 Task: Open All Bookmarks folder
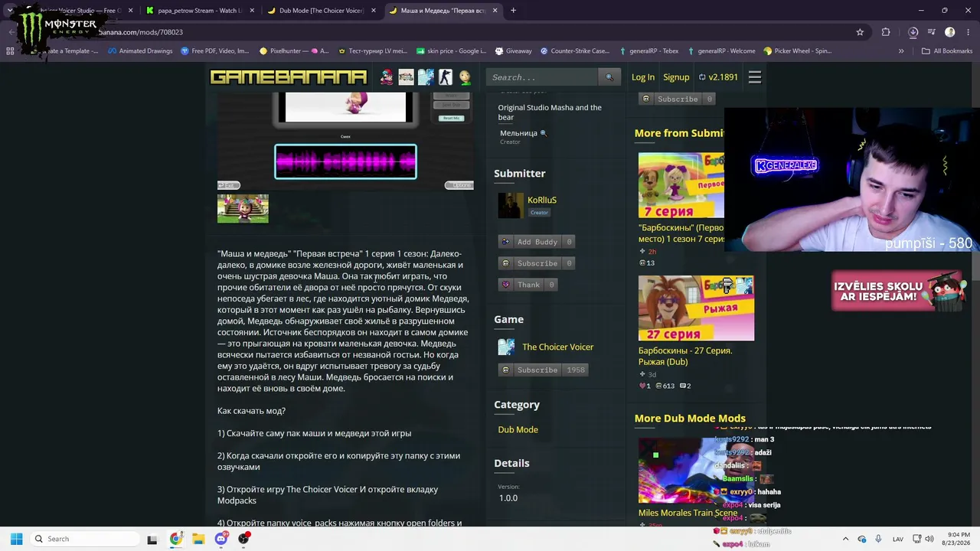(x=947, y=51)
